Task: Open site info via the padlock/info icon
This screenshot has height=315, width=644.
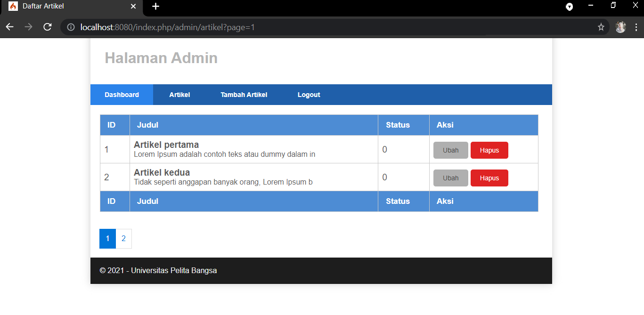Action: (71, 27)
